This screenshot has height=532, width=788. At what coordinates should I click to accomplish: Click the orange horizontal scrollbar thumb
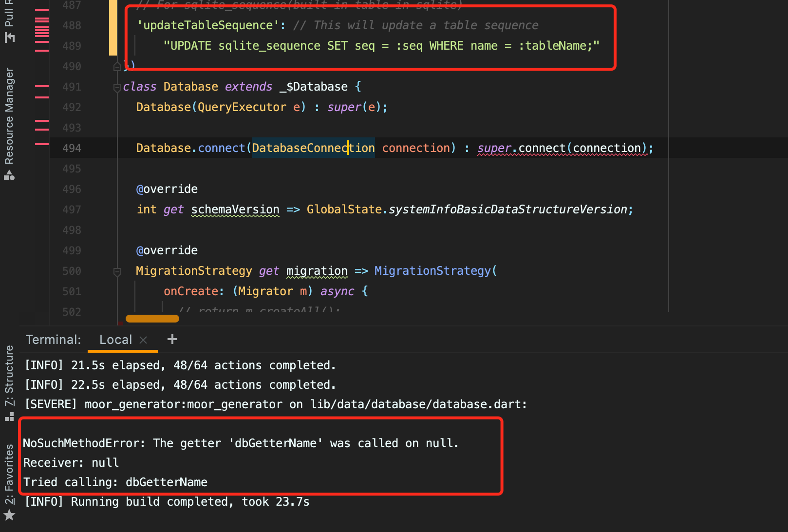(152, 318)
